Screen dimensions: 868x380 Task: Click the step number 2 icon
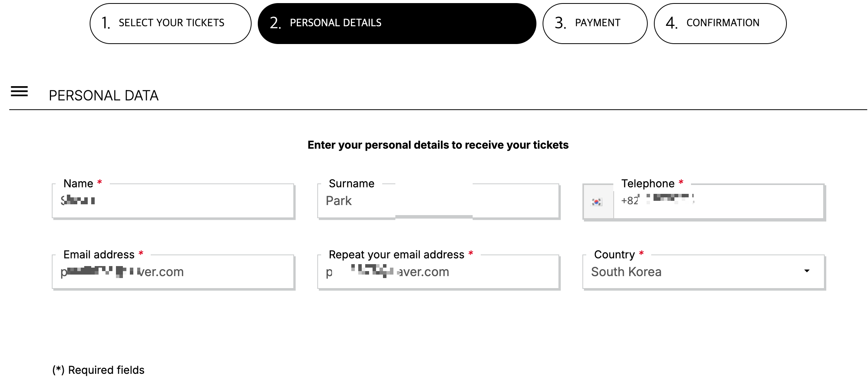click(x=275, y=23)
